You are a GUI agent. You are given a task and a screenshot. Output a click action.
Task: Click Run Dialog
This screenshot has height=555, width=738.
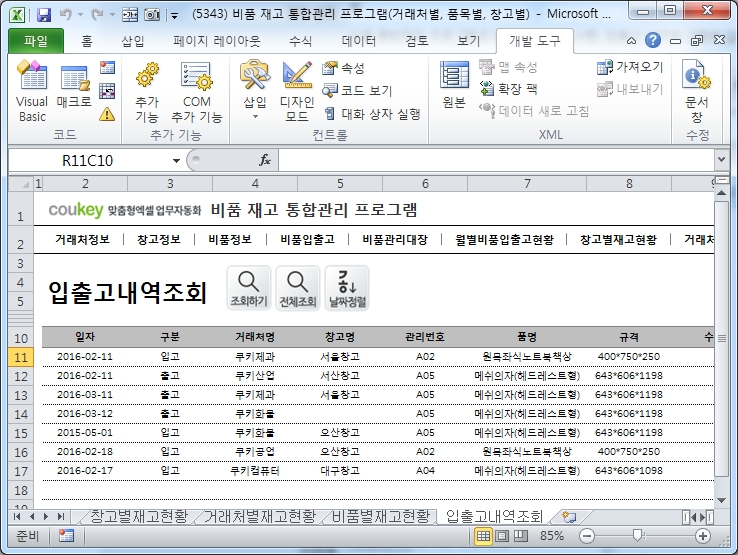pyautogui.click(x=372, y=113)
